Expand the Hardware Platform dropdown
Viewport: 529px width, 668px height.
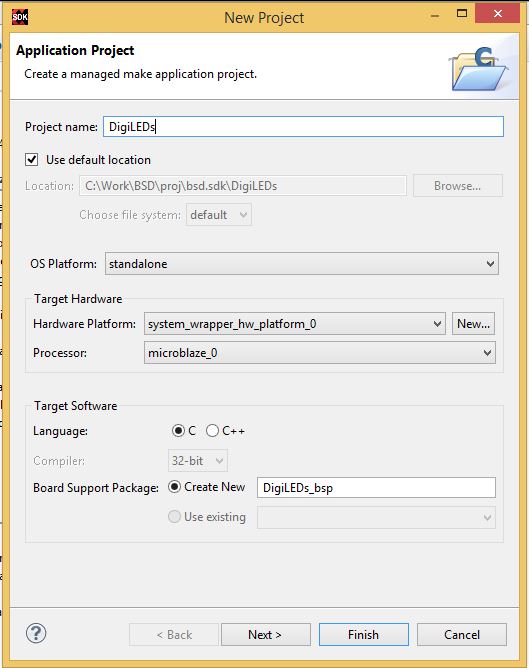click(295, 324)
